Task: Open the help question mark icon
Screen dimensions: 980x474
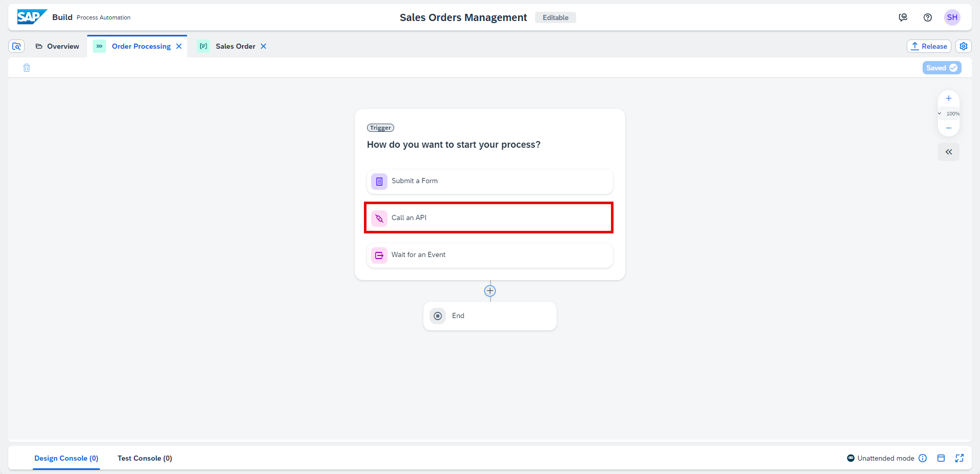Action: [928, 17]
